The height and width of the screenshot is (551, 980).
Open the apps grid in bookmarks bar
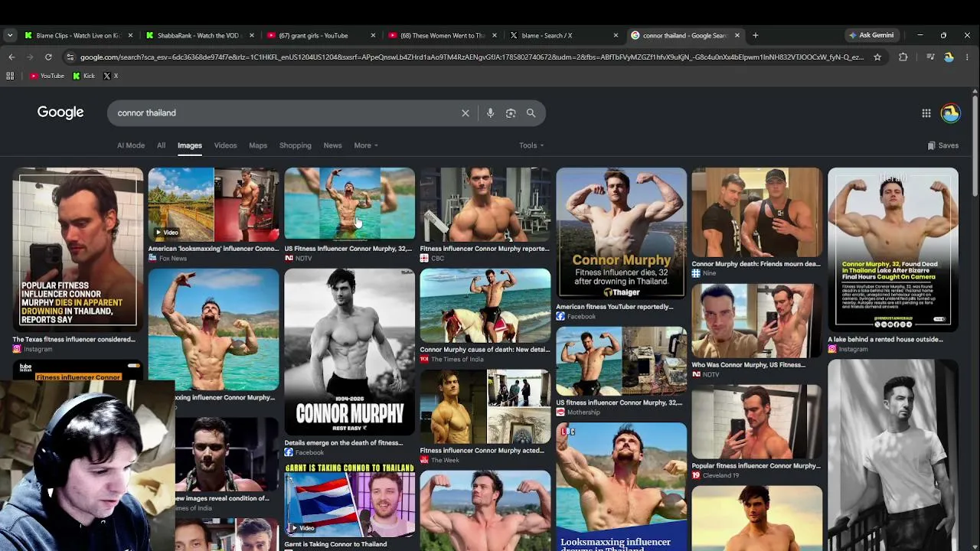(10, 76)
